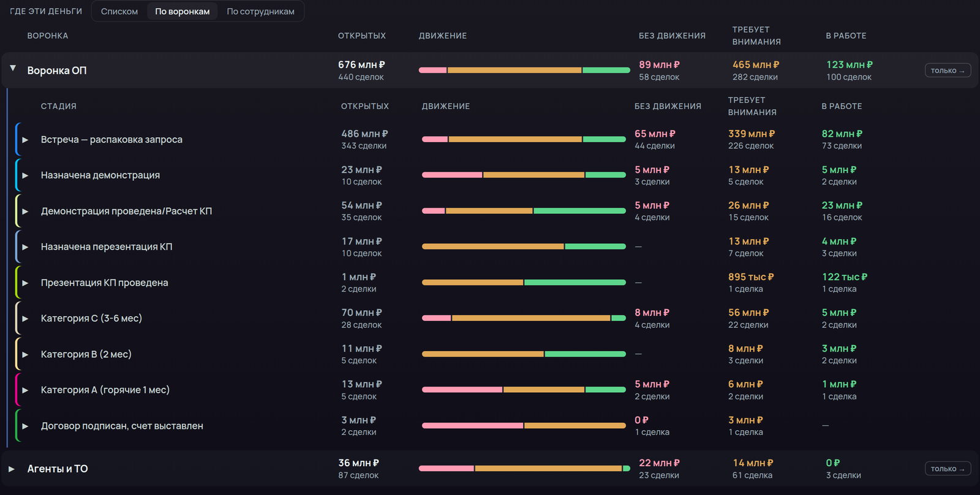The image size is (980, 495).
Task: Open the «По сотрудникам» tab
Action: tap(260, 12)
